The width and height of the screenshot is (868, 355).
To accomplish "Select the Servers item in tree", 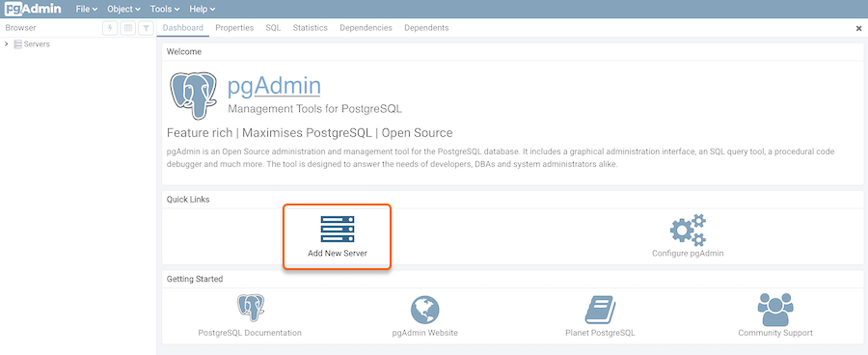I will pos(37,44).
